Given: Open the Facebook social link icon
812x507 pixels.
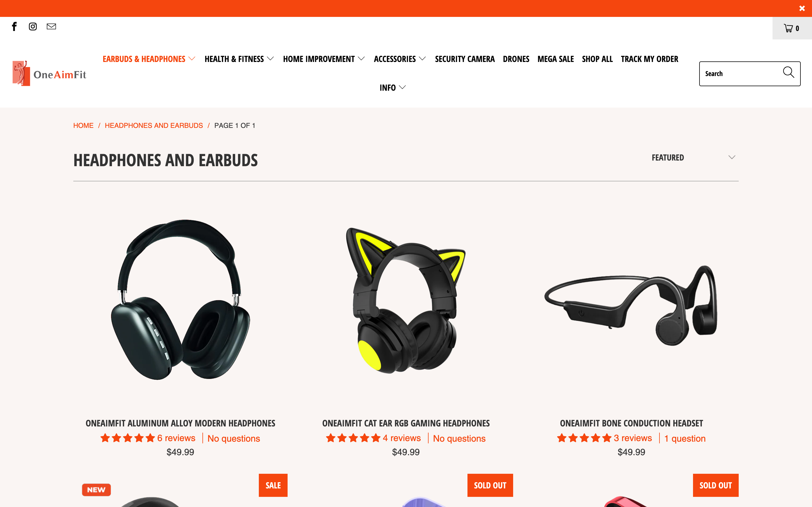Looking at the screenshot, I should (14, 26).
